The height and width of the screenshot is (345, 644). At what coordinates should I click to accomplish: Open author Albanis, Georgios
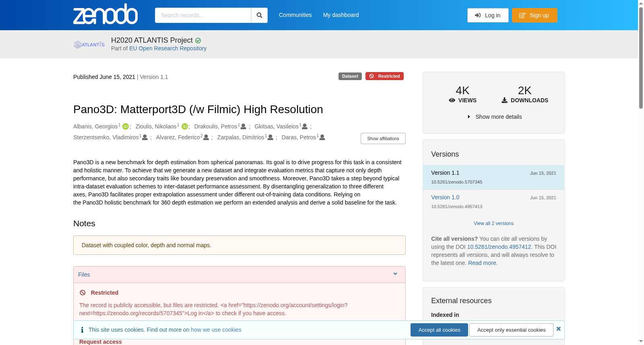point(95,126)
